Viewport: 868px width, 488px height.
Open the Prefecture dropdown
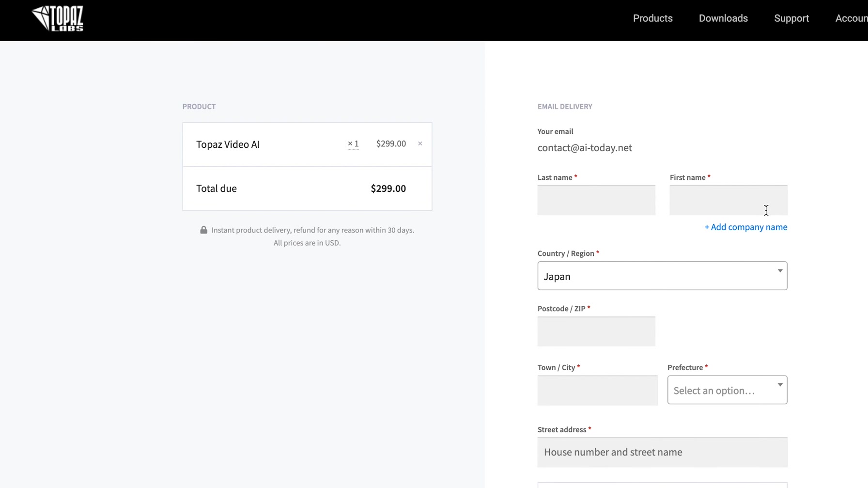pyautogui.click(x=727, y=390)
